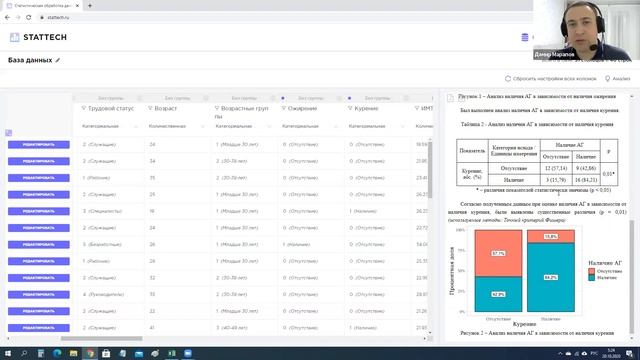Viewport: 640px width, 360px height.
Task: Open the database icon in the STATTECH header
Action: point(525,37)
